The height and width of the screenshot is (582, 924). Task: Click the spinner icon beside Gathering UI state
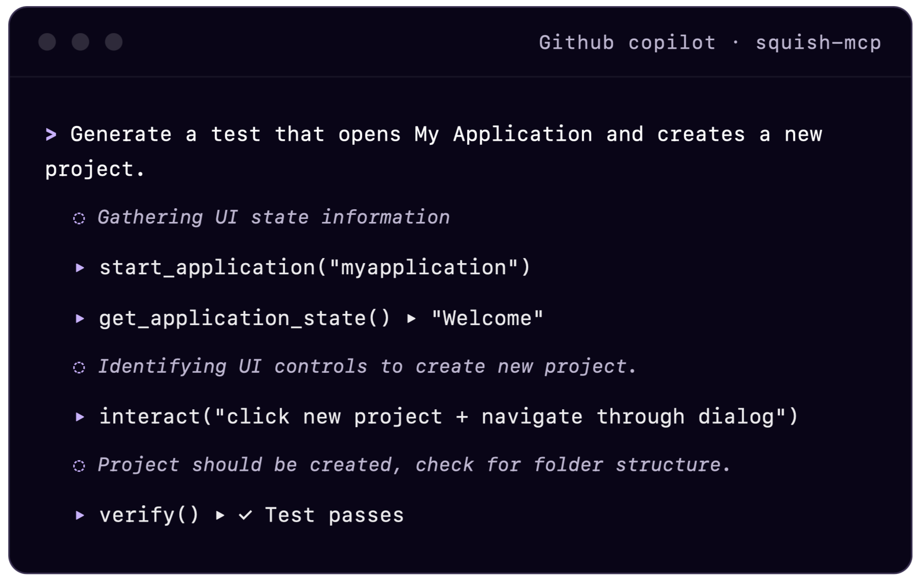point(79,218)
